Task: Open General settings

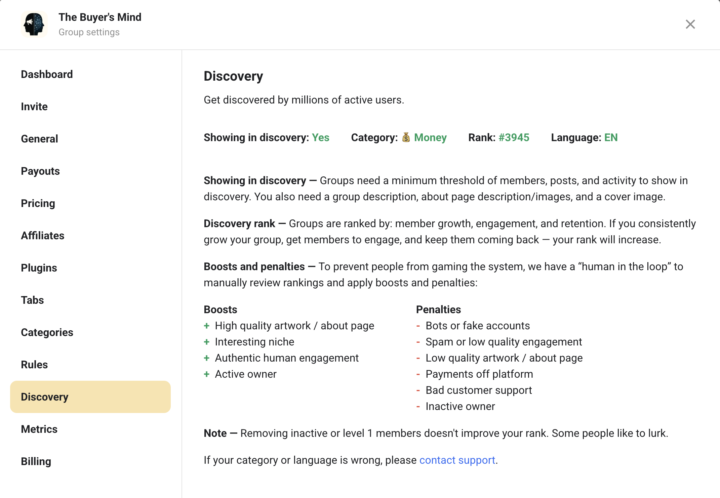Action: pos(40,139)
